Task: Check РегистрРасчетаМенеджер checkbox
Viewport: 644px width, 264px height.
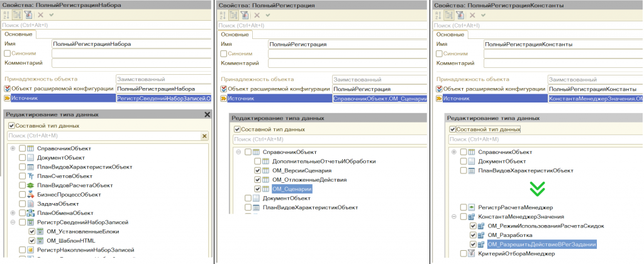Action: point(464,207)
